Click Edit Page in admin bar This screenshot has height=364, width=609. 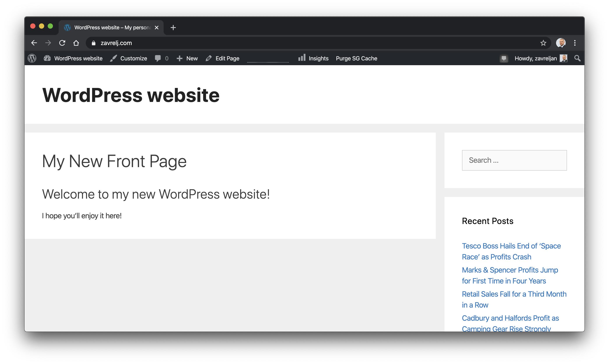(222, 58)
